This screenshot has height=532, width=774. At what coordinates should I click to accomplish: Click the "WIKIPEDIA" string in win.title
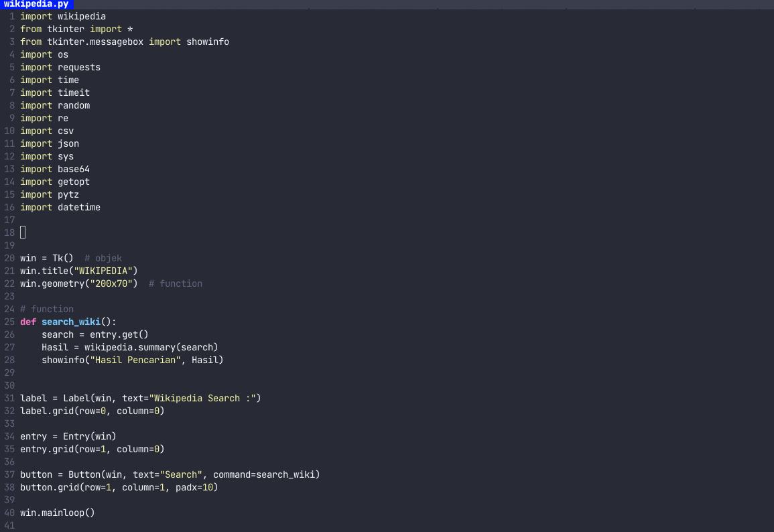click(x=103, y=271)
